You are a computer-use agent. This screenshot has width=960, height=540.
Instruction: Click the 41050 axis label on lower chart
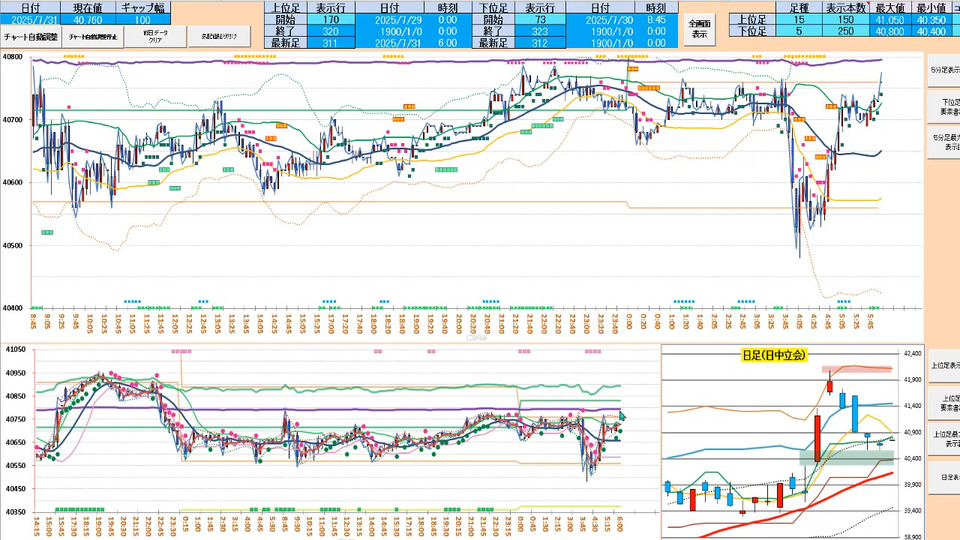coord(15,350)
